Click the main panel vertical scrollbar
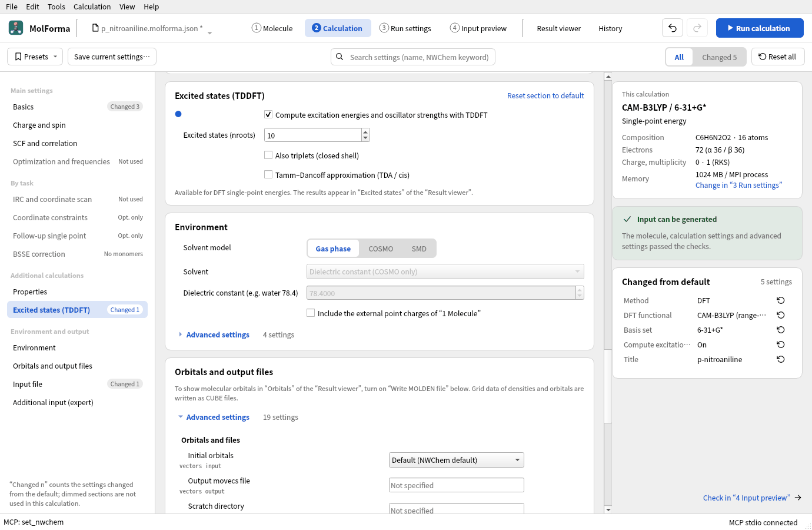This screenshot has width=812, height=530. pyautogui.click(x=608, y=386)
